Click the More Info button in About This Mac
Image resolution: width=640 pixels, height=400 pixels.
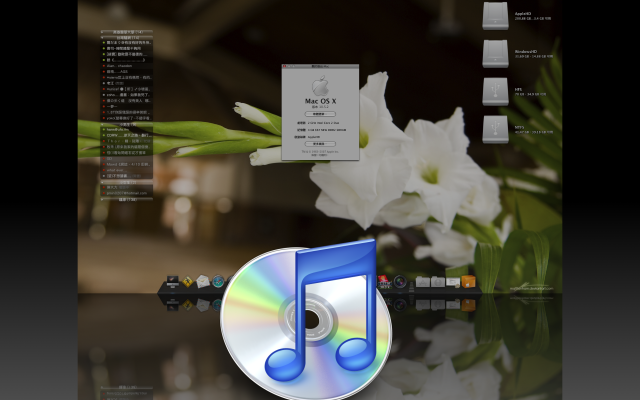320,144
